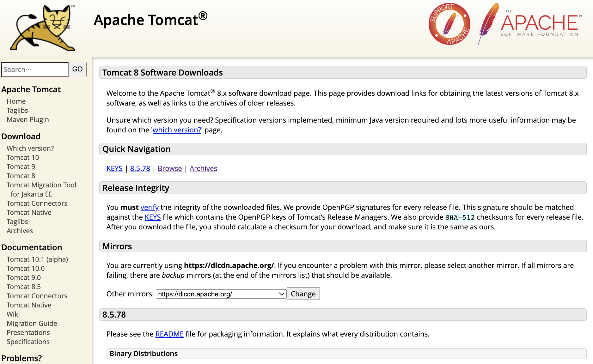The height and width of the screenshot is (364, 593).
Task: Focus the Search input field
Action: (35, 70)
